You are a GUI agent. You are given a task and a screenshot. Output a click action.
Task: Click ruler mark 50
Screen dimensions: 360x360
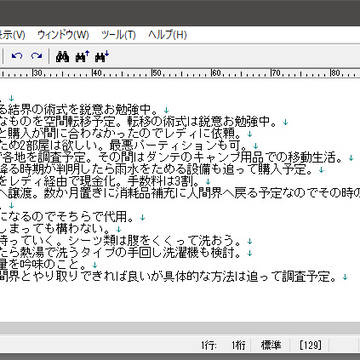click(157, 73)
